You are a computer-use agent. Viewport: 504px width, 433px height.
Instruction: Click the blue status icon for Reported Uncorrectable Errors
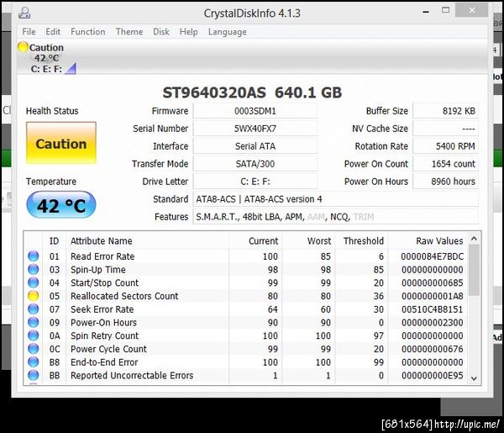click(34, 375)
